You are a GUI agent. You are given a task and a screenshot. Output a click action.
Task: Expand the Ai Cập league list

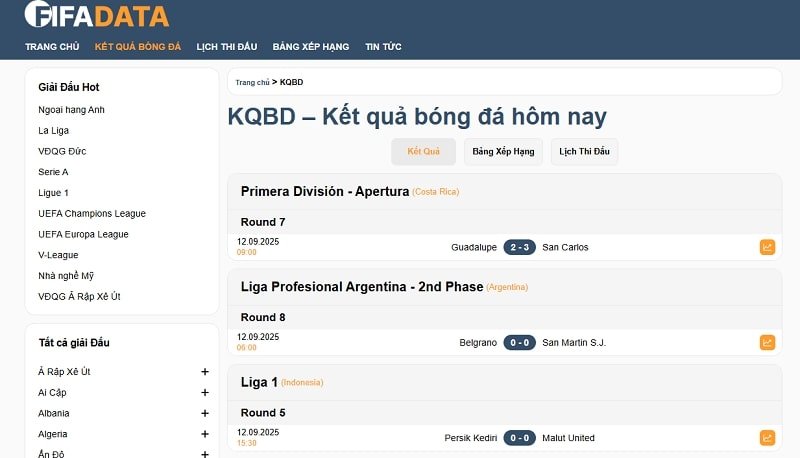(204, 393)
